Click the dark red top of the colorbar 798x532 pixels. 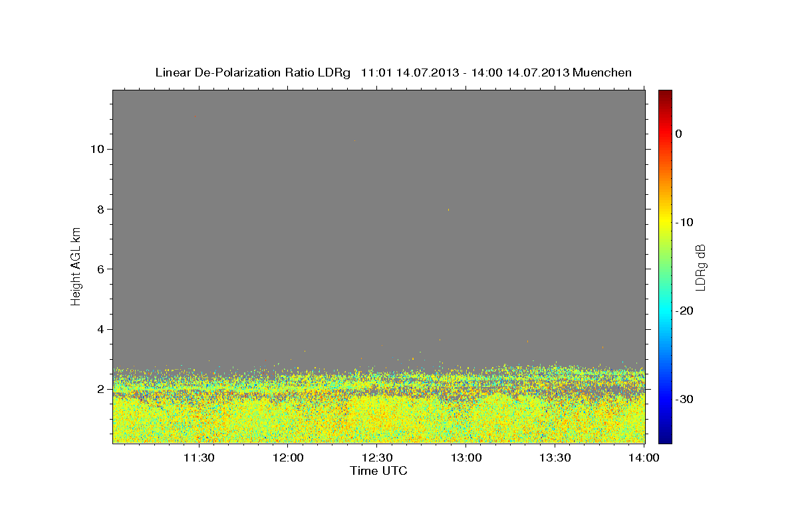point(665,94)
